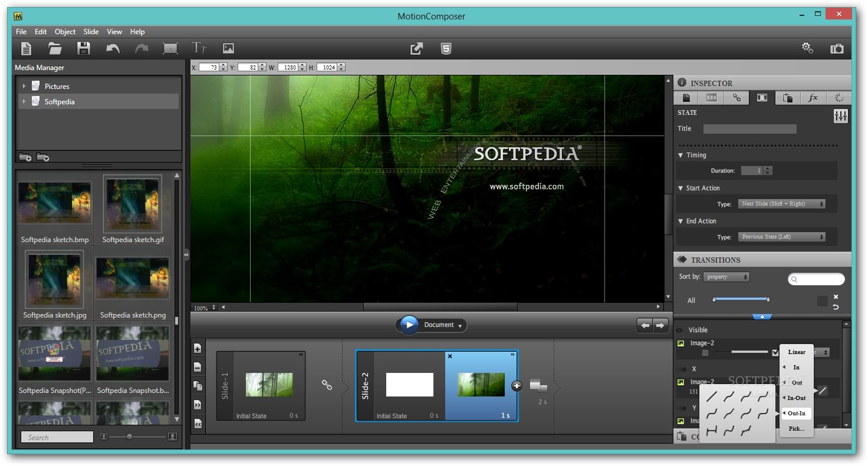The height and width of the screenshot is (466, 868).
Task: Open the View menu
Action: (114, 32)
